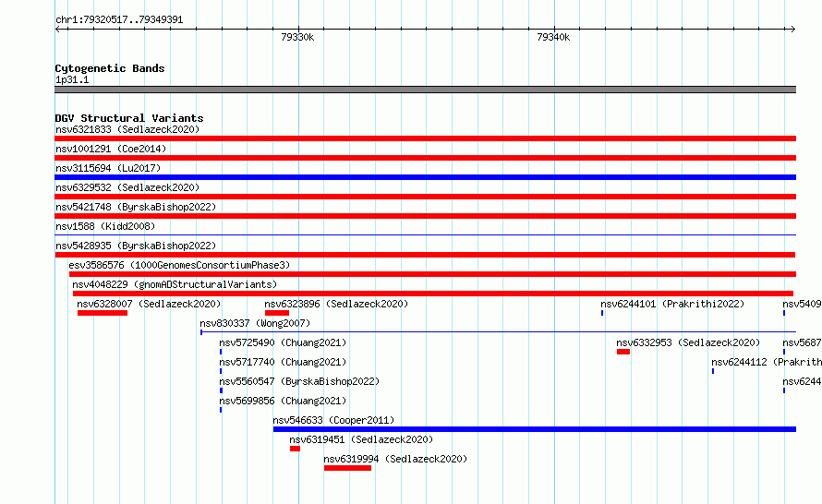Viewport: 822px width, 504px height.
Task: Select the blue bar of nsv546633 (Cooper2011)
Action: [x=535, y=429]
